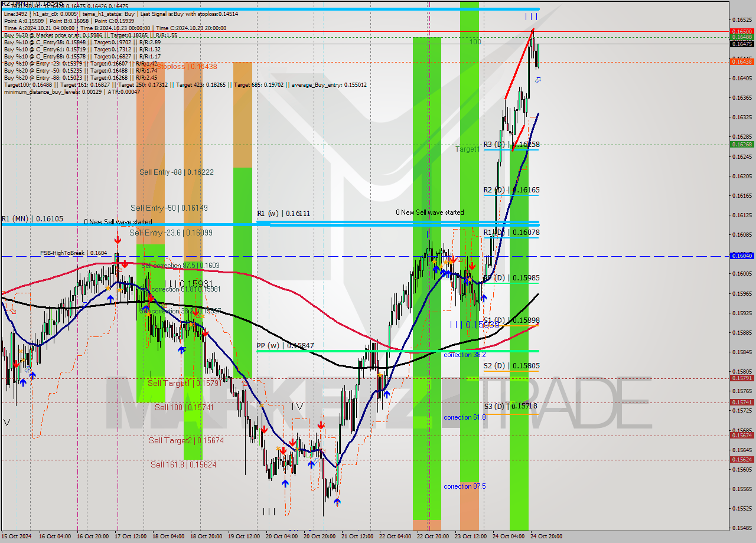Select the S1 (D) | 0.15898 pivot label

point(511,320)
